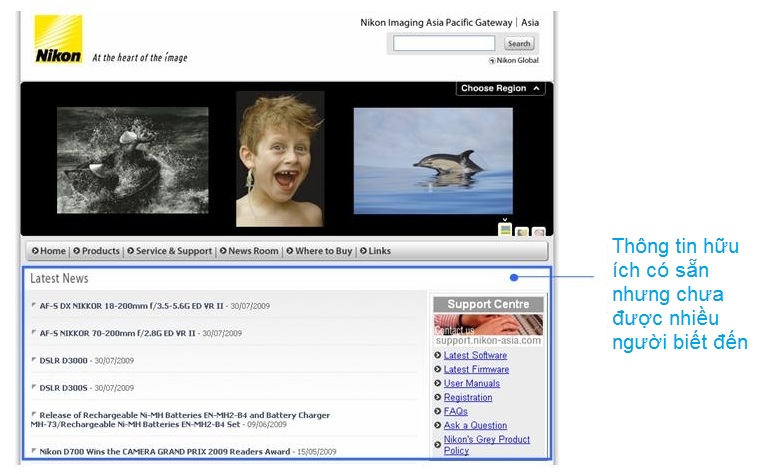Click arrow bullet beside FAQs
This screenshot has height=474, width=771.
(x=438, y=411)
